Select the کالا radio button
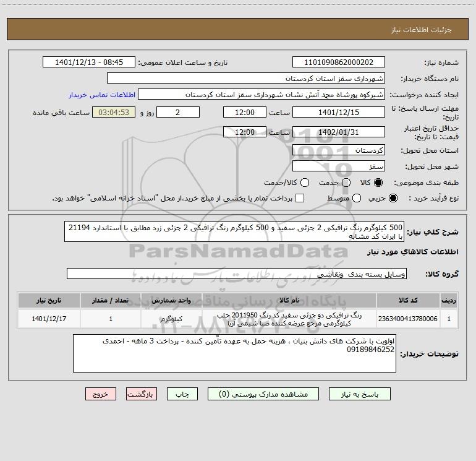 378,183
